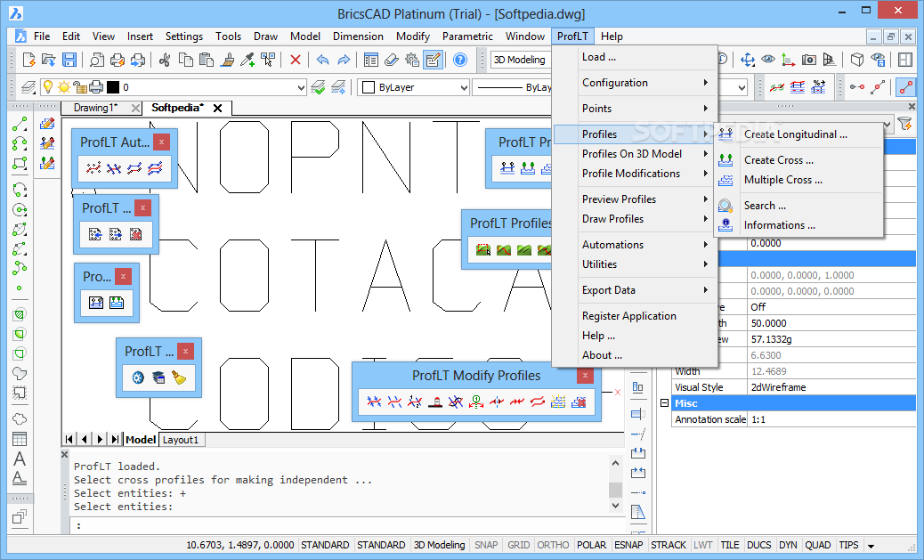The image size is (924, 560).
Task: Click first icon in ProfLT Profiles toolbar
Action: point(483,250)
